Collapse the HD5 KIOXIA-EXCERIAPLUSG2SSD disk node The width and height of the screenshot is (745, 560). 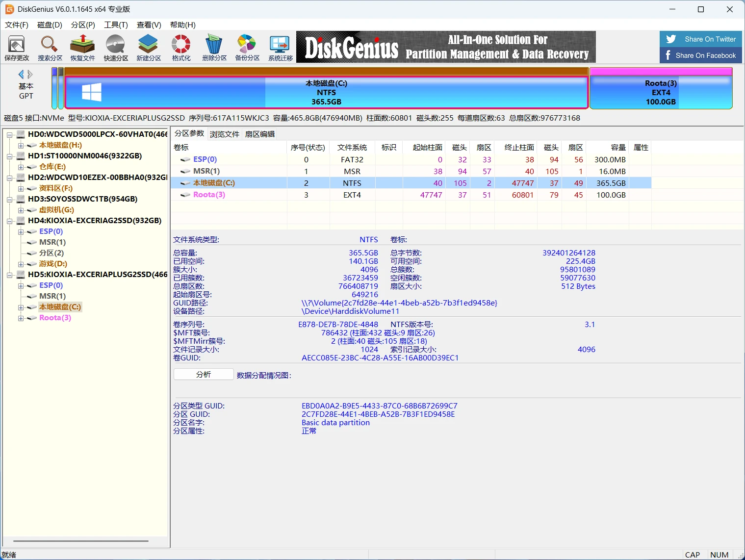coord(9,275)
